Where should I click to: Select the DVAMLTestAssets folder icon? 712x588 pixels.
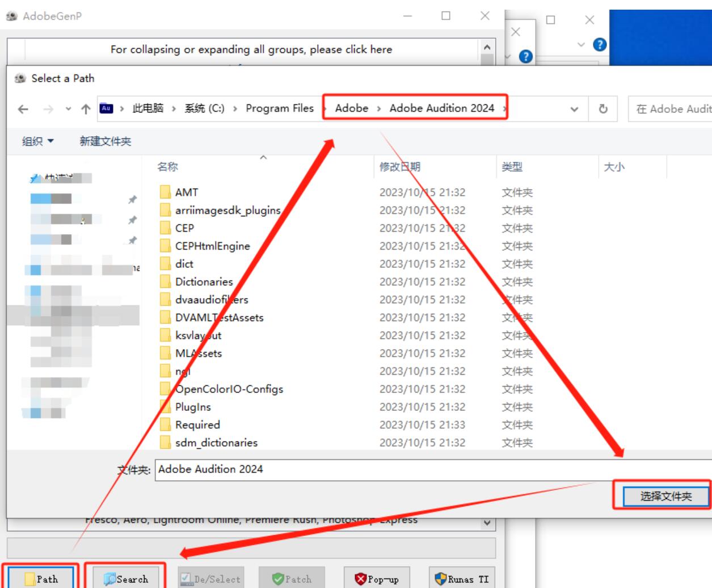point(165,317)
